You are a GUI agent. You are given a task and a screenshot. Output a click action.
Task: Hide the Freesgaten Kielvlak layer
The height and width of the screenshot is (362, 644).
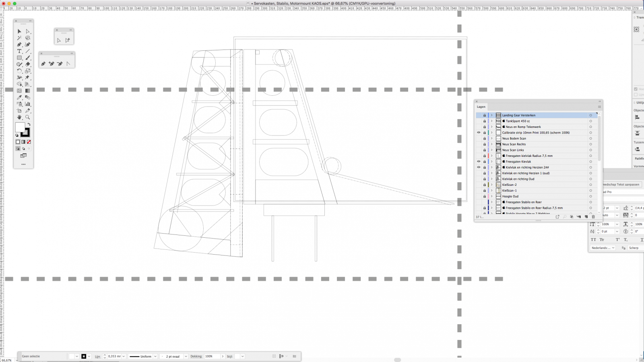479,162
